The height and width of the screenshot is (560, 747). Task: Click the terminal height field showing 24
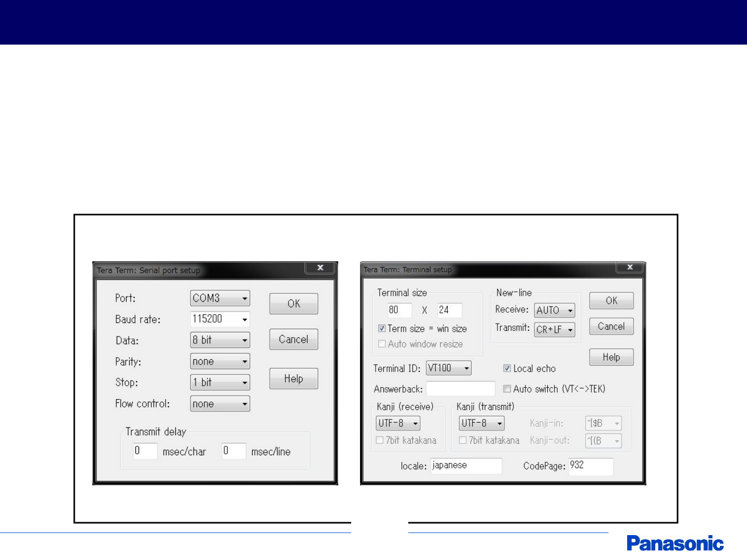tap(449, 310)
